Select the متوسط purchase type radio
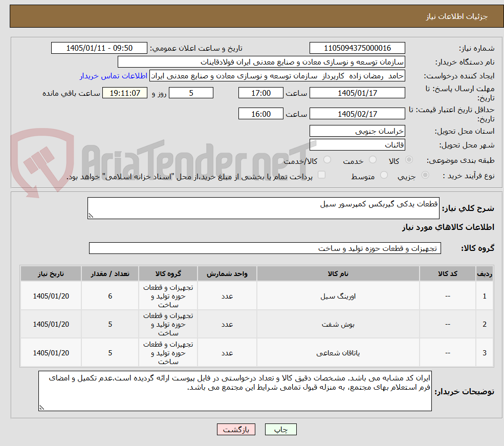The height and width of the screenshot is (446, 504). (x=384, y=175)
